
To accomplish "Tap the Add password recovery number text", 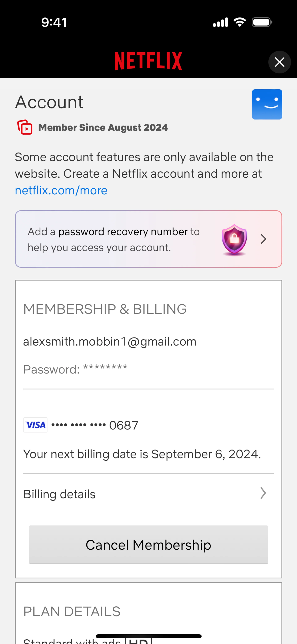I will point(114,239).
